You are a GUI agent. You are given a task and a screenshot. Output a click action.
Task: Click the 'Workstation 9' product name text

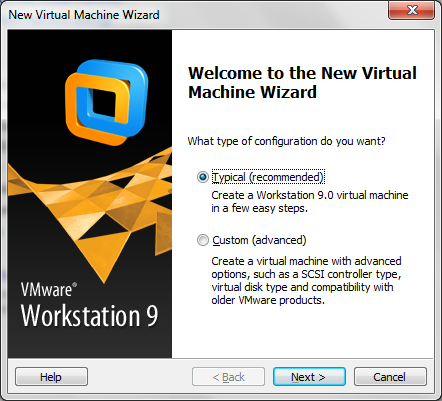[x=89, y=315]
